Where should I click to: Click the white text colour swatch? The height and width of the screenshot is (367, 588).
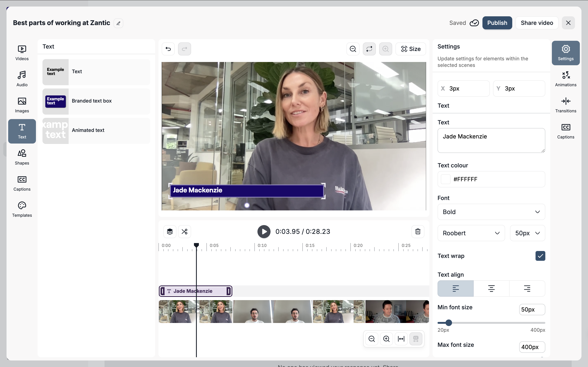pos(446,179)
